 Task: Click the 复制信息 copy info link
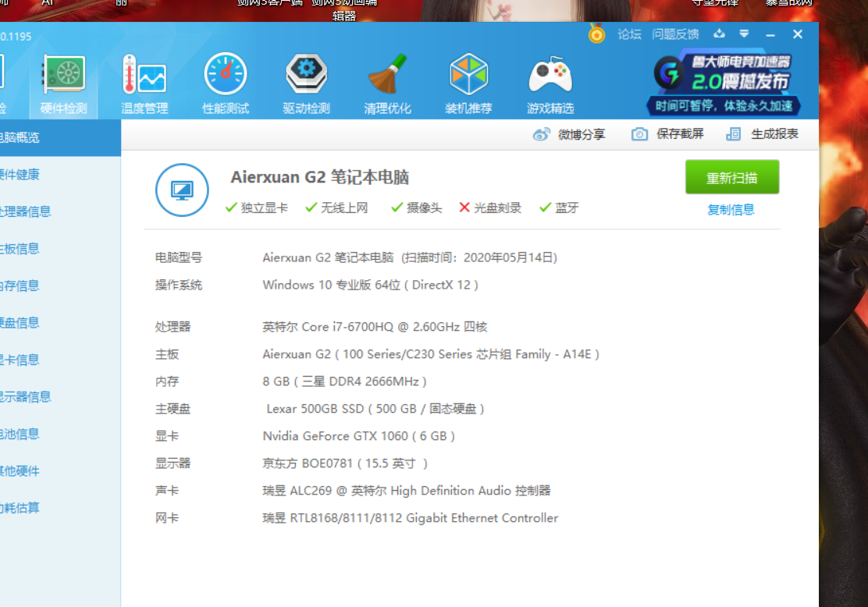(731, 210)
